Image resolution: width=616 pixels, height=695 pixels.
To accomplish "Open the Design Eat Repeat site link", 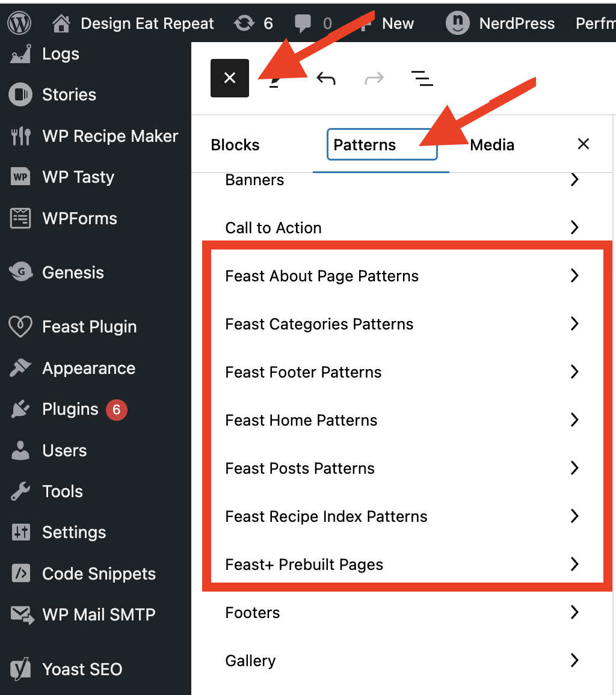I will (147, 23).
